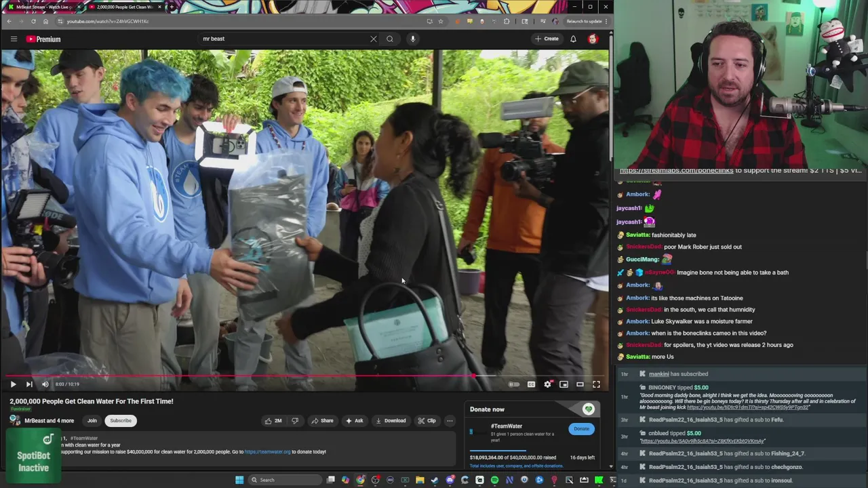Click 'mankini has subscribed' event row
This screenshot has width=868, height=488.
741,373
